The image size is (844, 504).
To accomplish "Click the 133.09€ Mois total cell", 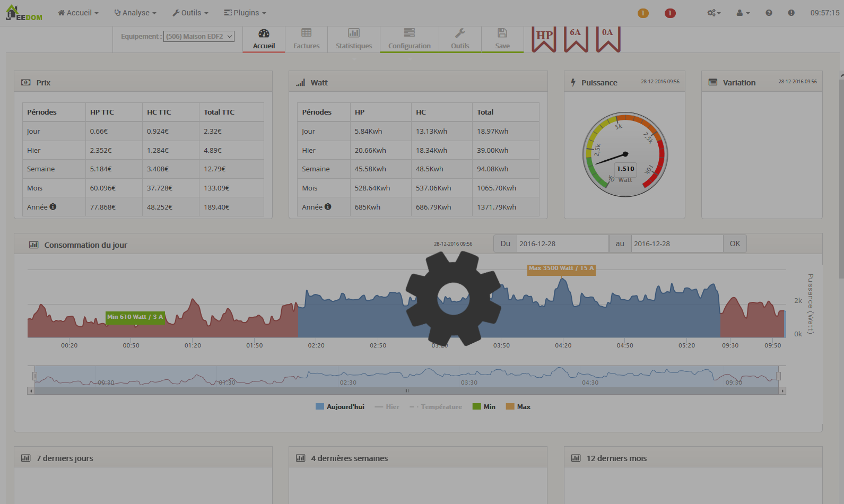I will 231,188.
